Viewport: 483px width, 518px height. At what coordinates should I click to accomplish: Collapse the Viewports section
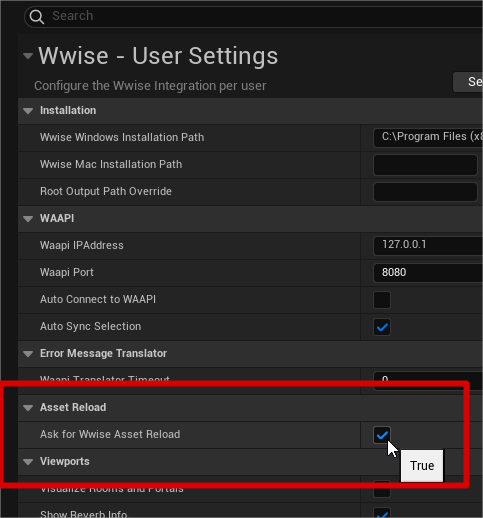(28, 462)
